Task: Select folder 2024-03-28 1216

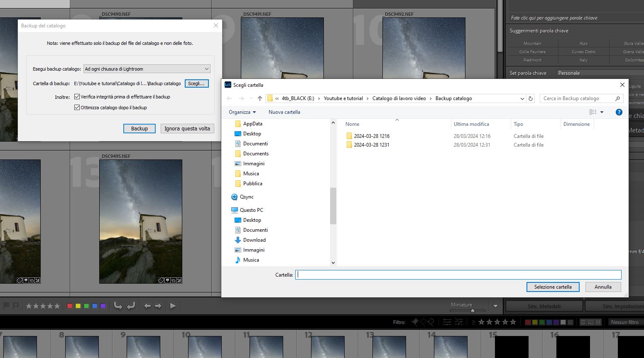Action: click(372, 136)
